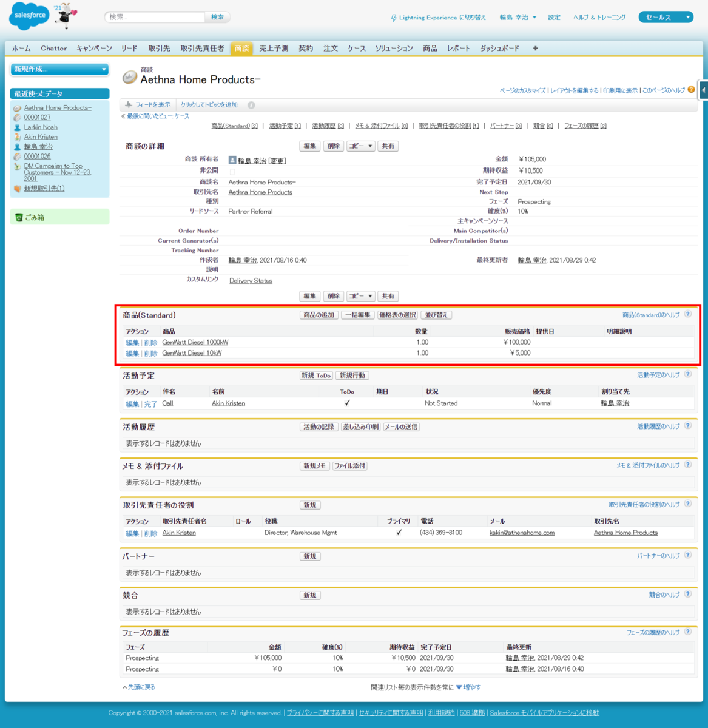Click the help icon in 商品(Standard) section

(688, 314)
